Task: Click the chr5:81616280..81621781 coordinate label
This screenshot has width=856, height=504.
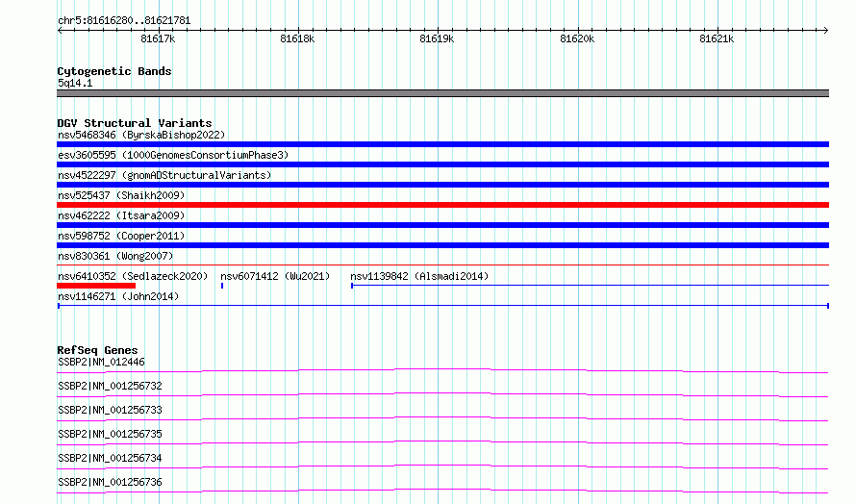Action: click(x=124, y=21)
